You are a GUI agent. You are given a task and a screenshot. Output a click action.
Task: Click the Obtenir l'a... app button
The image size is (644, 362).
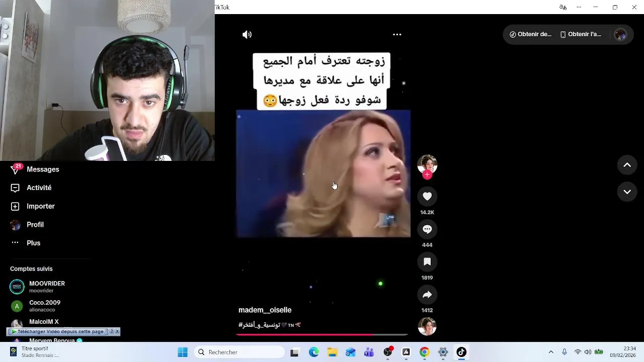pos(581,34)
